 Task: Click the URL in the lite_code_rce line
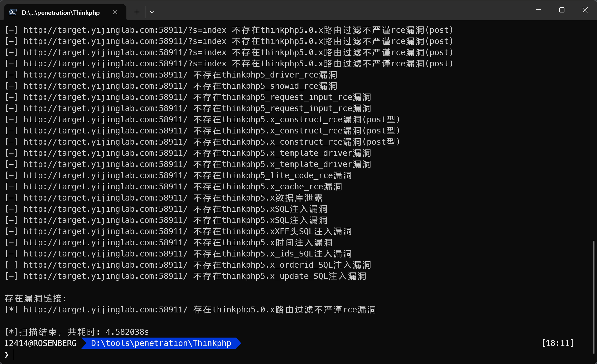[105, 175]
